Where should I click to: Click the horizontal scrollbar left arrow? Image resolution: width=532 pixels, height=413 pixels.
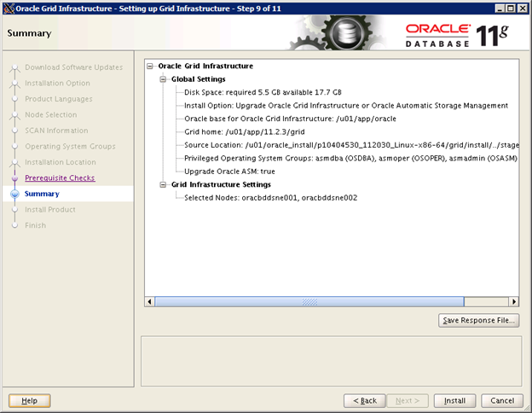(x=150, y=301)
